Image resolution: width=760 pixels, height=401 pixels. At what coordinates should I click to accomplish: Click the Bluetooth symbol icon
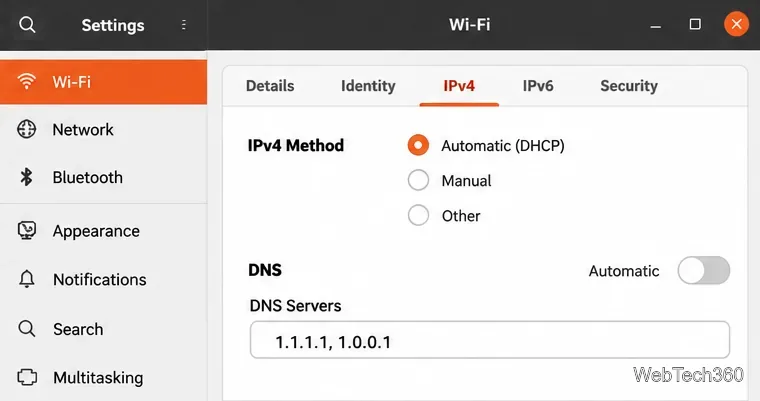(26, 177)
